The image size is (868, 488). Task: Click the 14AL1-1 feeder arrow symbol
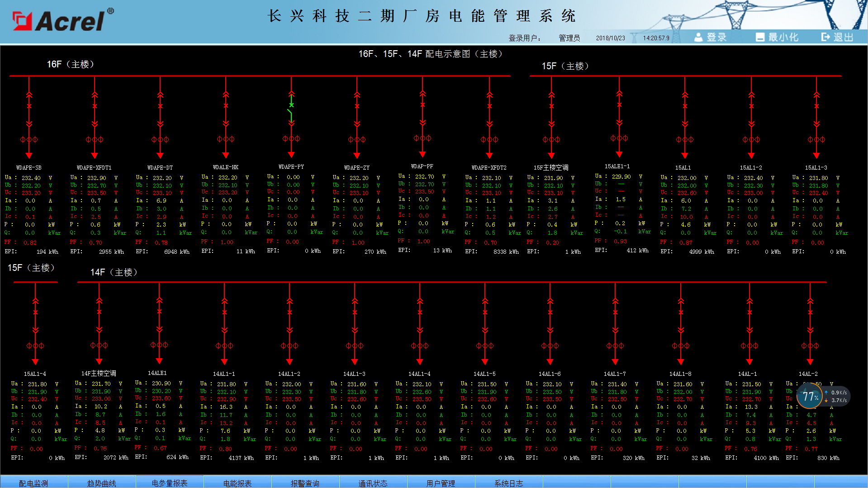224,361
